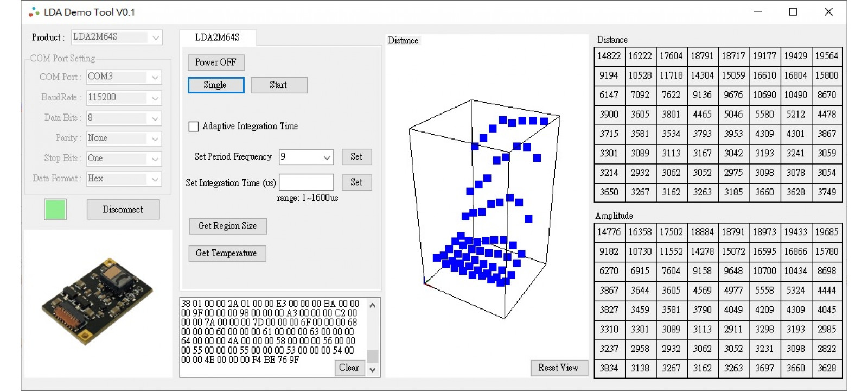Click the Get Temperature button
The width and height of the screenshot is (868, 391).
point(226,253)
